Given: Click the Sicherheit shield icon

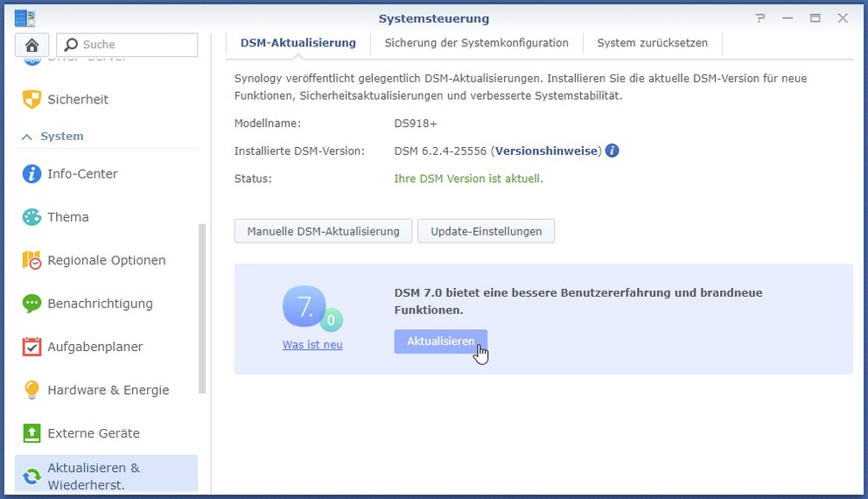Looking at the screenshot, I should (31, 99).
